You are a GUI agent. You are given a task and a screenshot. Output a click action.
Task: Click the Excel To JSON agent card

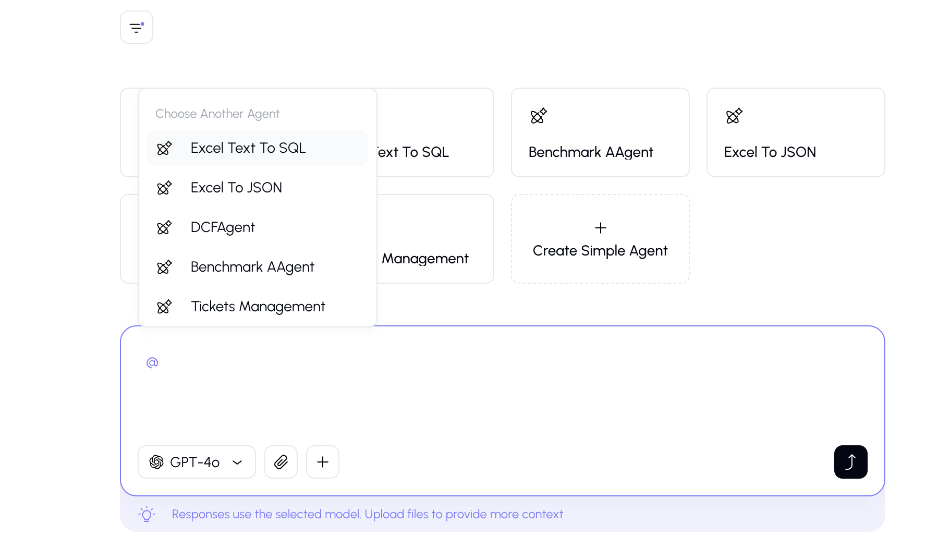point(796,133)
